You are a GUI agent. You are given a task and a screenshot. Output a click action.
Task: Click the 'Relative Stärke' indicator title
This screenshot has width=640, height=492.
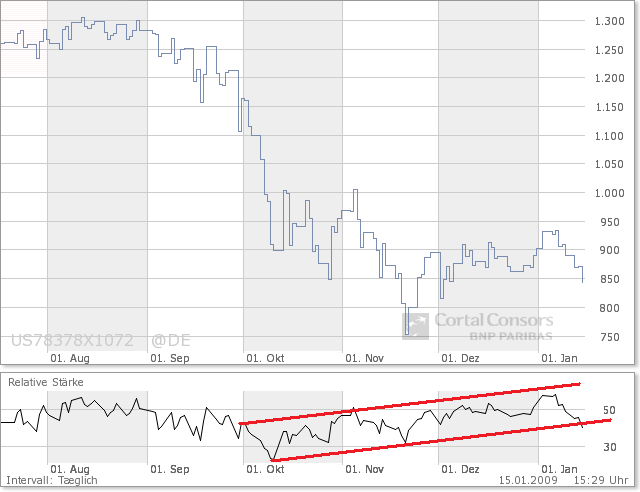pos(46,382)
